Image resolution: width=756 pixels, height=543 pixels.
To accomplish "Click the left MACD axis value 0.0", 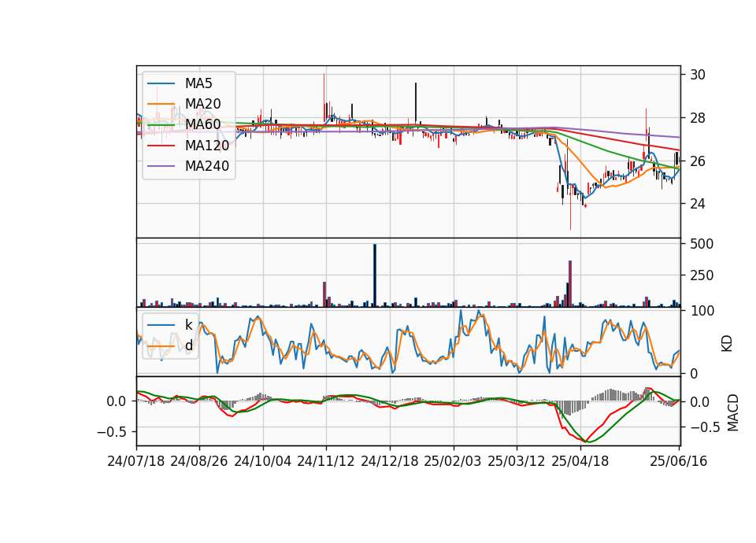I will 117,401.
